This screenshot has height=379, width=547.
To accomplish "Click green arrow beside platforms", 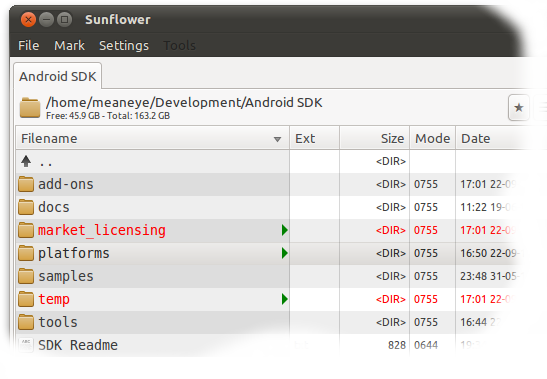I will 285,253.
